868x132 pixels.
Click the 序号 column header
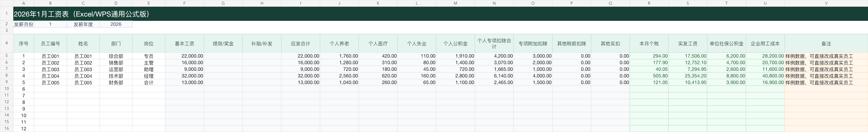click(x=23, y=43)
